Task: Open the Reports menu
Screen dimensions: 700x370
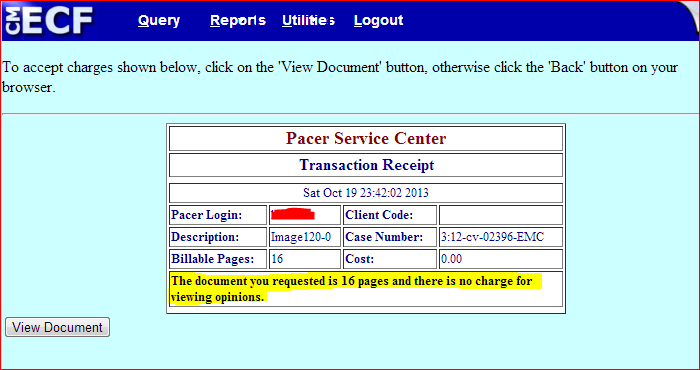Action: click(238, 21)
